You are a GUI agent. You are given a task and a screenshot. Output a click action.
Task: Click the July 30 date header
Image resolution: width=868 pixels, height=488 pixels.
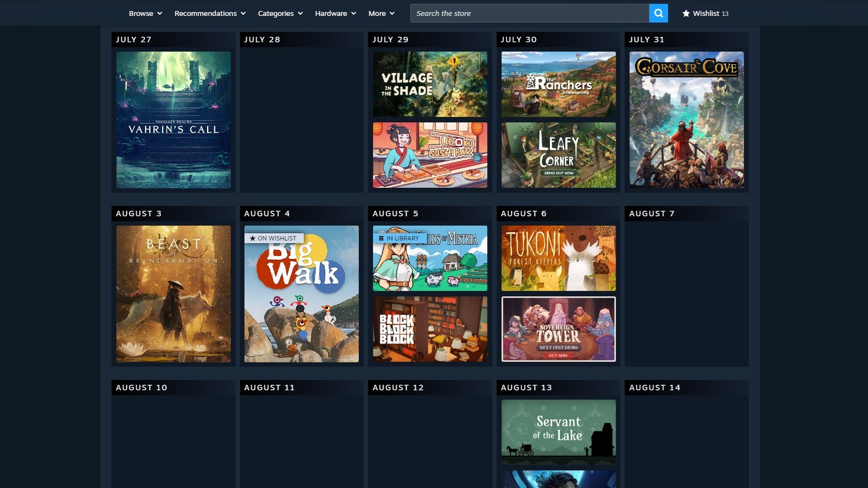tap(559, 40)
